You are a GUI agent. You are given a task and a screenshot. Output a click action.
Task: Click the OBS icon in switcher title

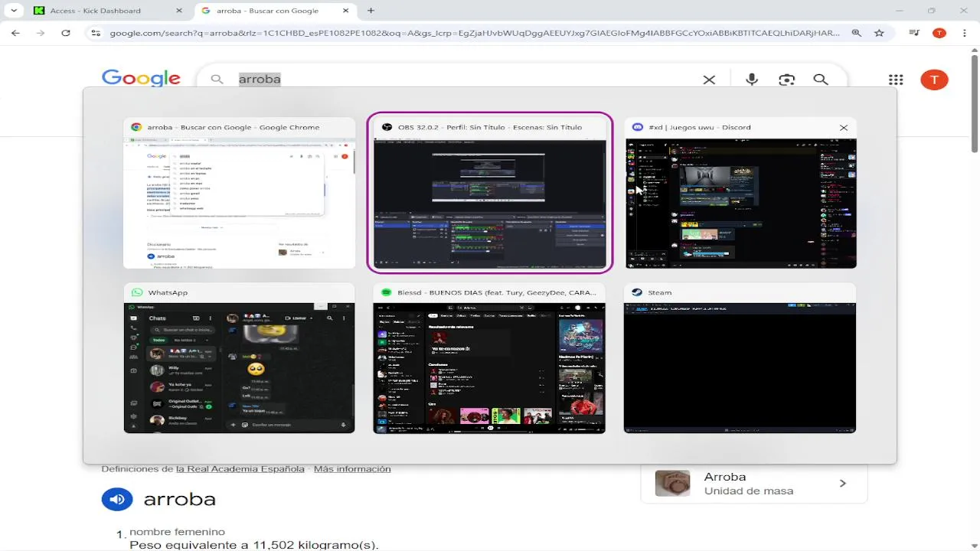(387, 128)
